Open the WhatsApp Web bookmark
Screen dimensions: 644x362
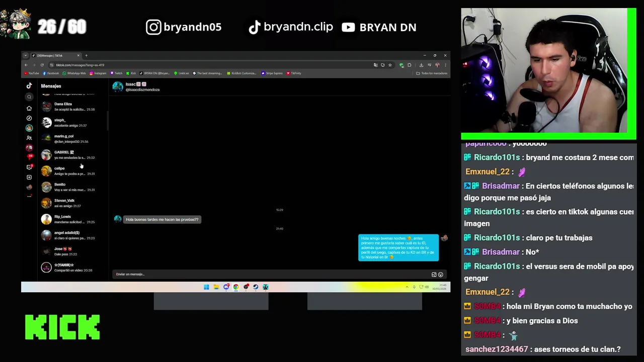pyautogui.click(x=74, y=73)
